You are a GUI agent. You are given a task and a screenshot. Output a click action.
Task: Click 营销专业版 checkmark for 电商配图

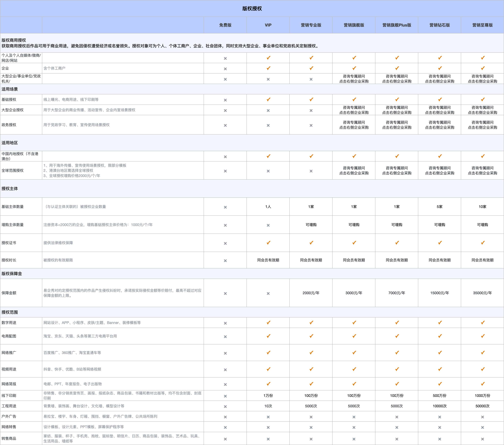click(x=311, y=336)
